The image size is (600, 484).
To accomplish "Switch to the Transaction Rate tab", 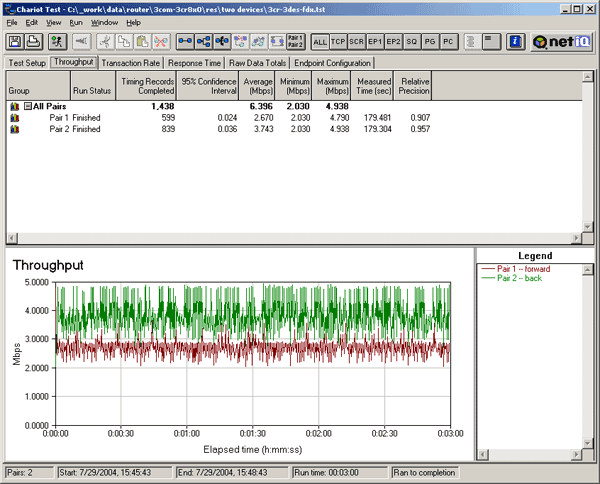I will point(131,62).
